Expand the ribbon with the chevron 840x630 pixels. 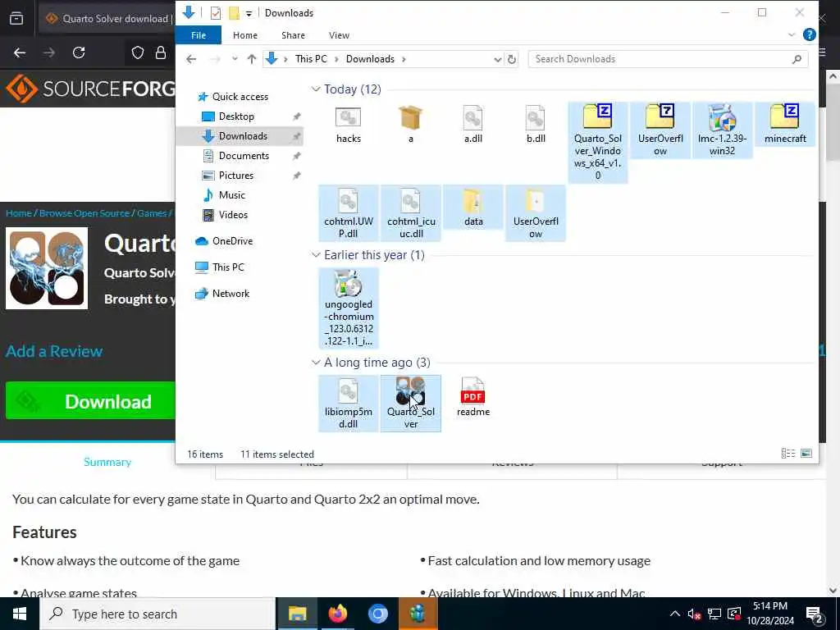pyautogui.click(x=792, y=34)
